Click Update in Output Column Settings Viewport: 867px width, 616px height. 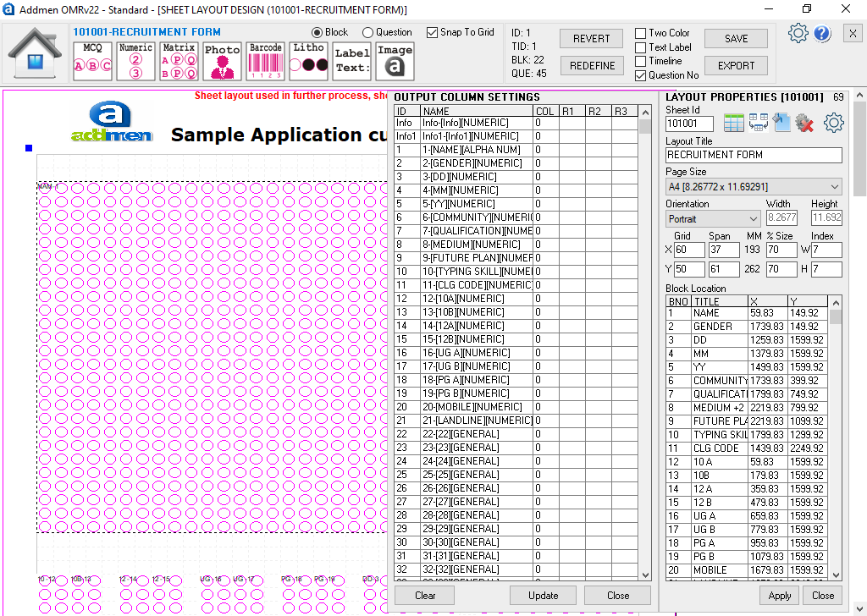(x=543, y=596)
